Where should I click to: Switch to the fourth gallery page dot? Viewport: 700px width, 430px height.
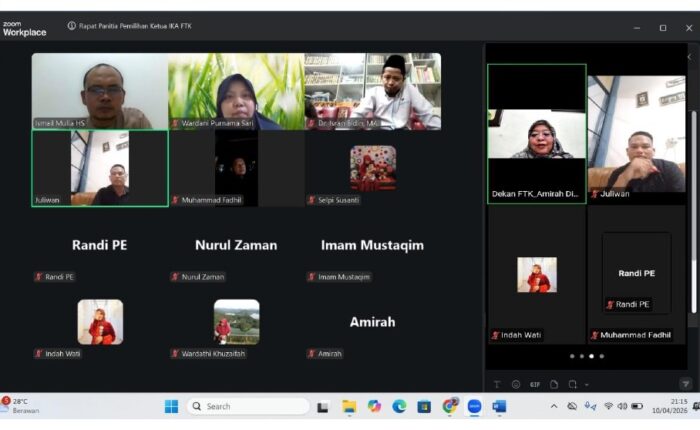click(x=601, y=356)
